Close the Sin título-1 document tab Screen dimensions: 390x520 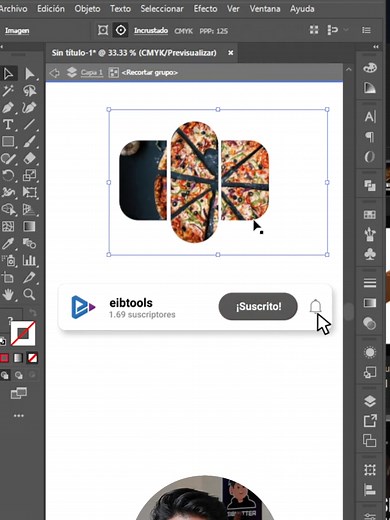(x=230, y=53)
